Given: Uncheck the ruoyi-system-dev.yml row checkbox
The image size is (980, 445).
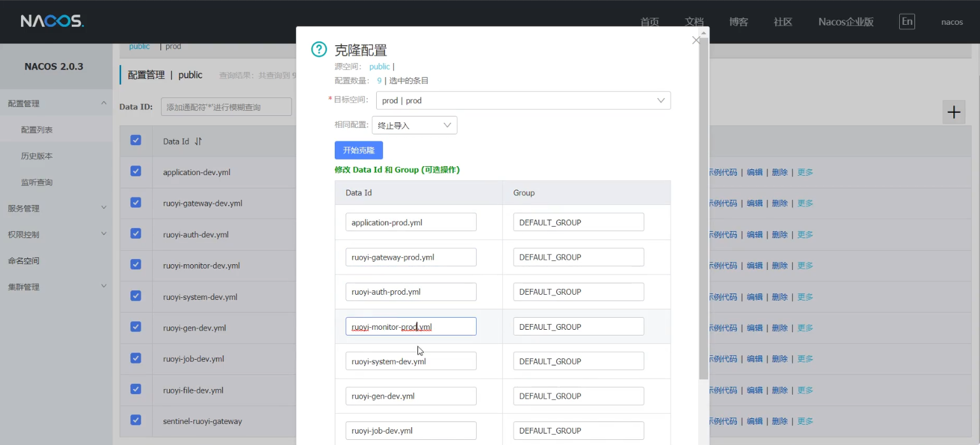Looking at the screenshot, I should tap(136, 296).
